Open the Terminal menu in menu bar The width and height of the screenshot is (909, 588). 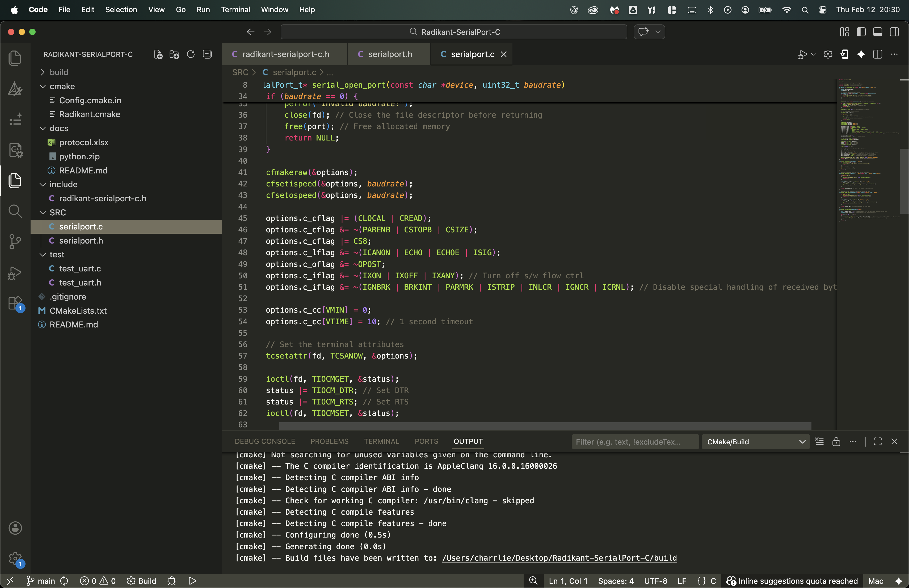(235, 10)
